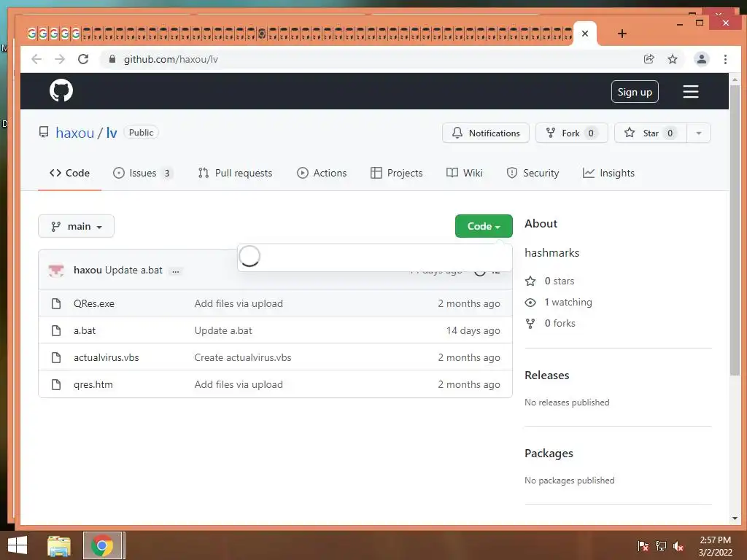Viewport: 747px width, 560px height.
Task: Click the scrollbar down arrow
Action: pos(735,518)
